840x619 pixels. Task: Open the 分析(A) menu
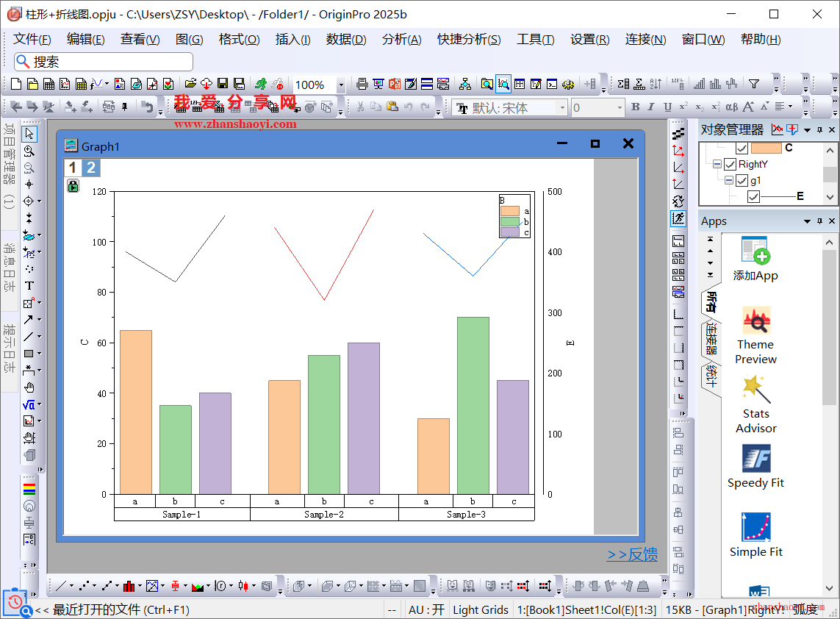[401, 40]
